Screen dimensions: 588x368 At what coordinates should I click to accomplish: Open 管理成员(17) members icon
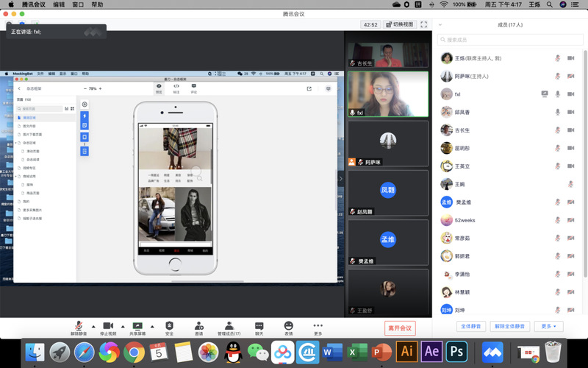pos(229,325)
